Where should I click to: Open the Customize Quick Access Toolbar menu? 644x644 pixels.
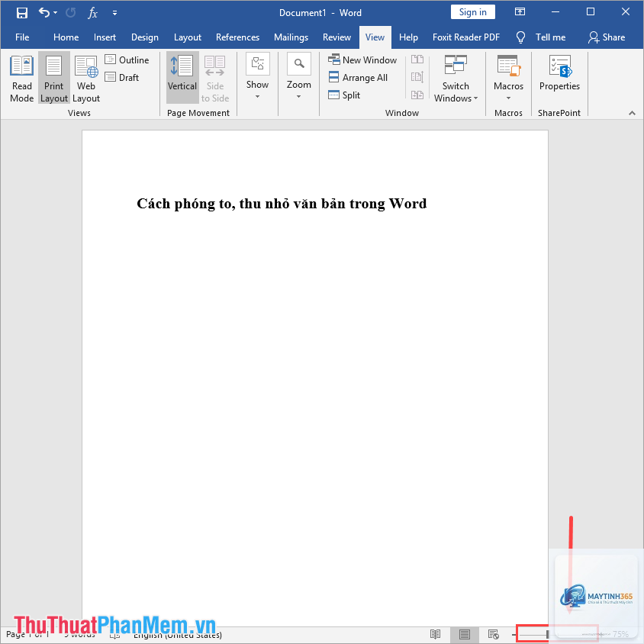(x=114, y=13)
